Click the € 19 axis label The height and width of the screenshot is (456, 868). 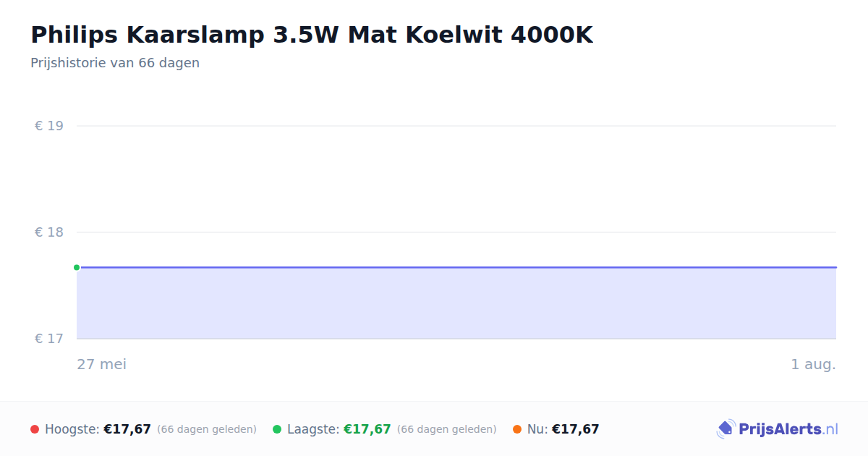pyautogui.click(x=49, y=126)
